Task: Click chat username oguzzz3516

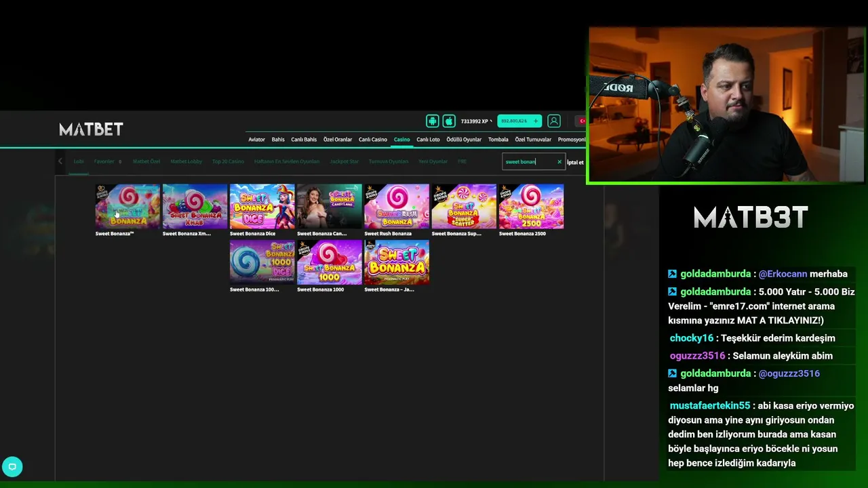Action: pyautogui.click(x=698, y=356)
